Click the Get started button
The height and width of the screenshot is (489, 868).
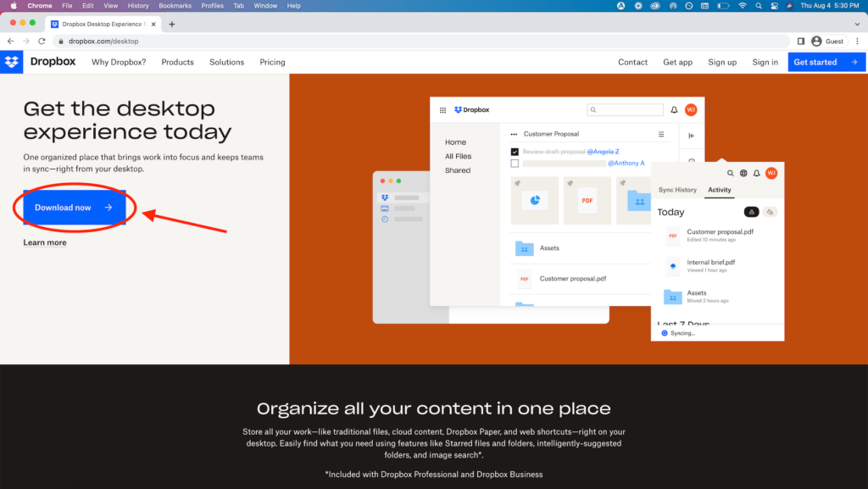(826, 62)
